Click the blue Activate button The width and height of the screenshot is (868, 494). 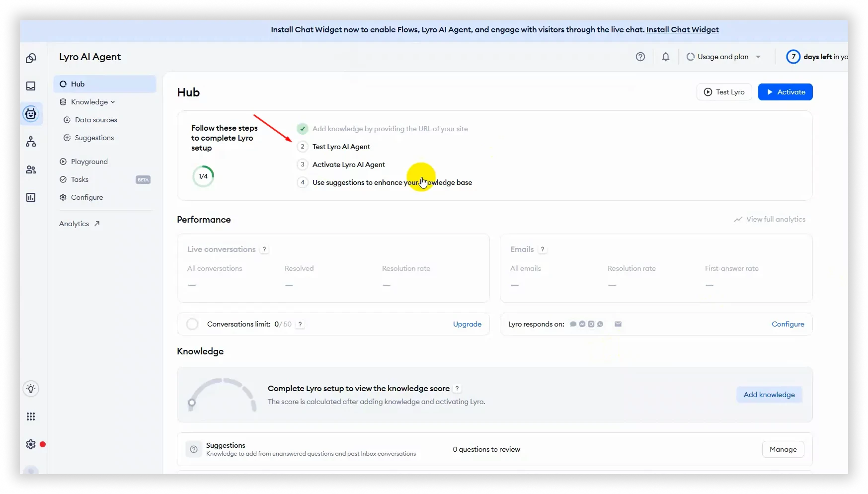(x=786, y=92)
